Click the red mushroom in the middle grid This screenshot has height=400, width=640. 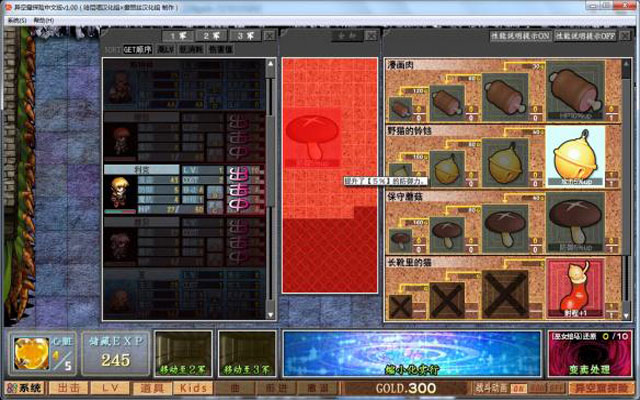pyautogui.click(x=312, y=138)
